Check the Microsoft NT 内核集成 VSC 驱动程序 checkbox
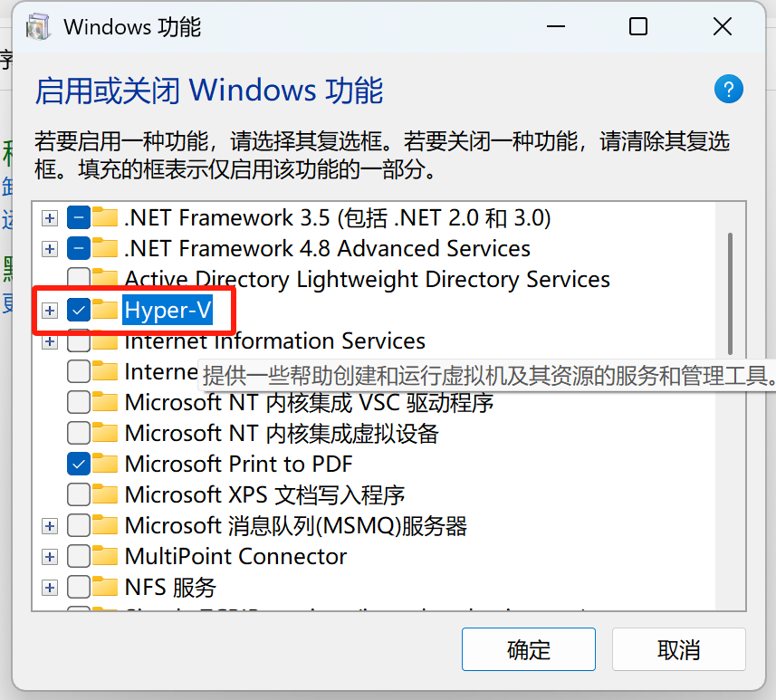 click(79, 402)
